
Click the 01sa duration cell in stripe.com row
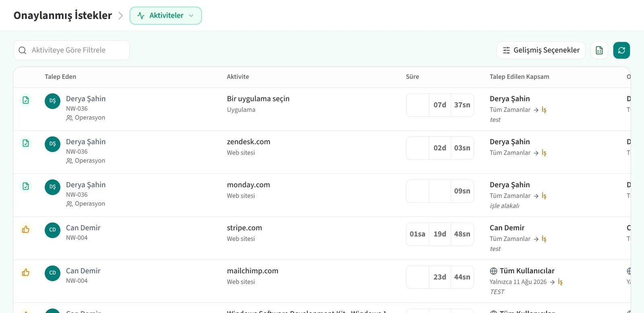click(417, 234)
